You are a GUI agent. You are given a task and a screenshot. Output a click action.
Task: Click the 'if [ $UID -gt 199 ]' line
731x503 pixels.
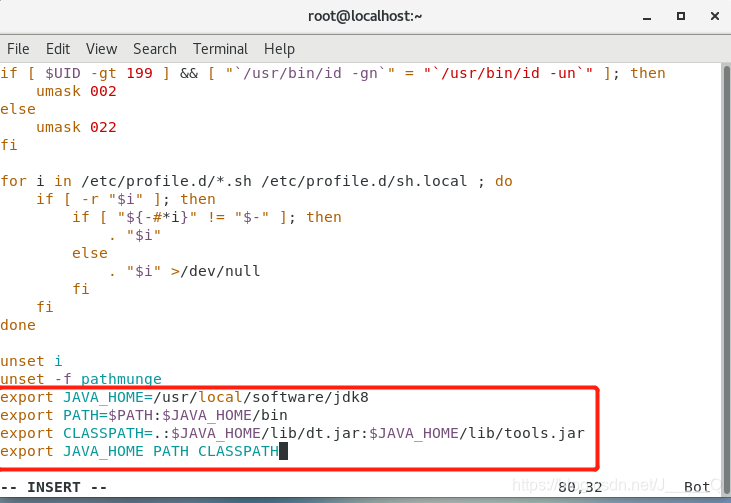point(333,73)
